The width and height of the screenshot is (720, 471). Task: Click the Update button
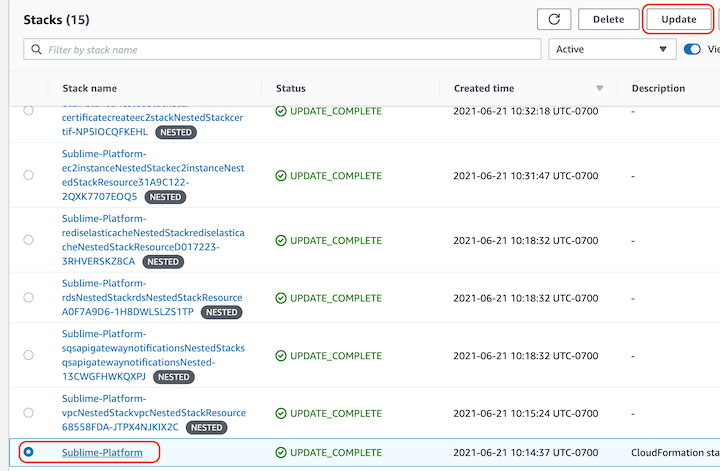click(x=679, y=19)
